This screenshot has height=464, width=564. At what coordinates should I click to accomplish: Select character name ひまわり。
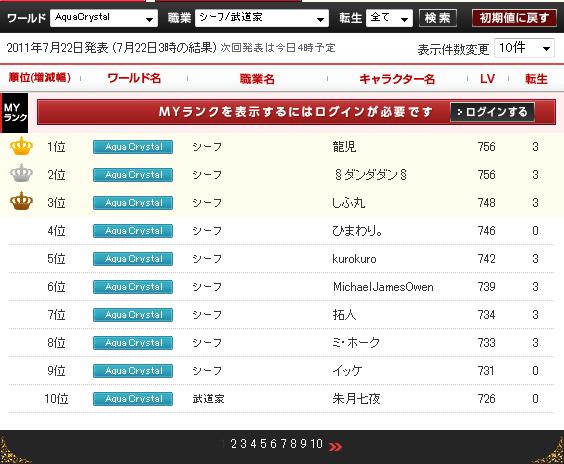[357, 231]
